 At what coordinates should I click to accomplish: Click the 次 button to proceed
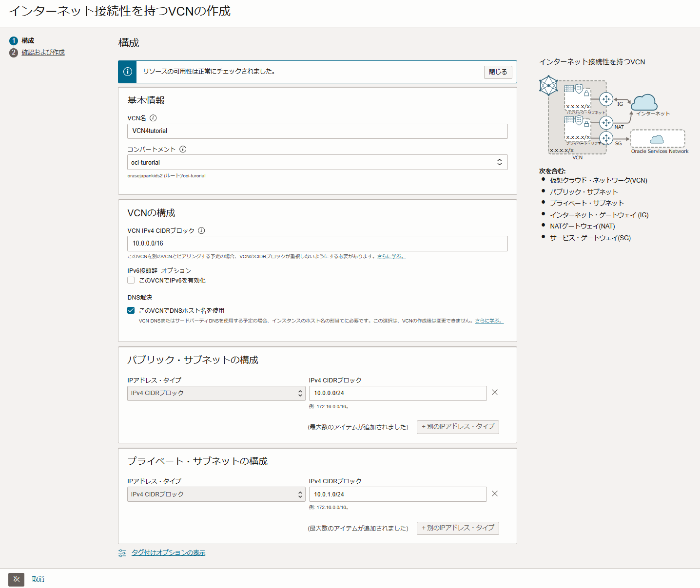pos(16,580)
